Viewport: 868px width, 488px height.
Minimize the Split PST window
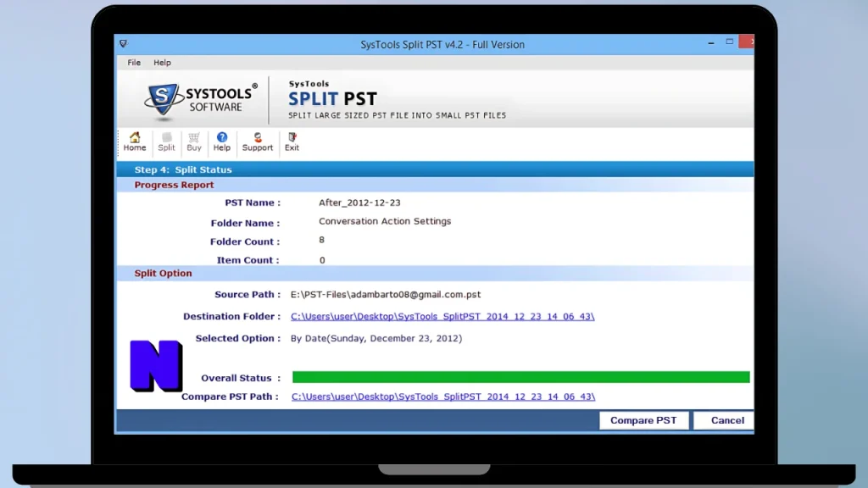coord(711,42)
